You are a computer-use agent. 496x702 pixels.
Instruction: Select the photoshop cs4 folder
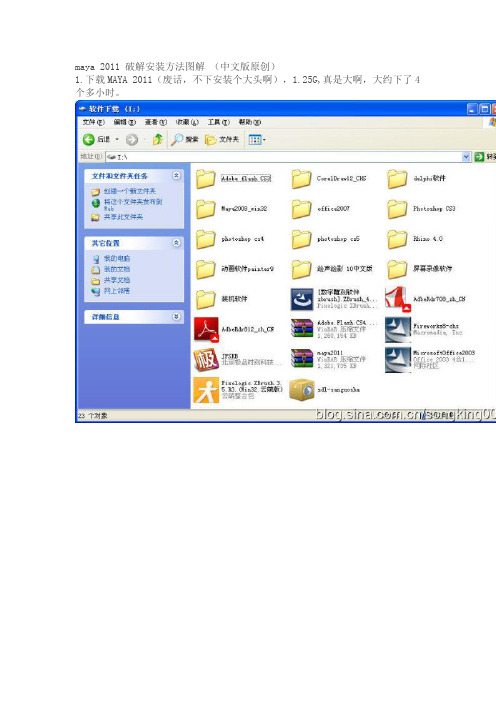click(x=230, y=239)
